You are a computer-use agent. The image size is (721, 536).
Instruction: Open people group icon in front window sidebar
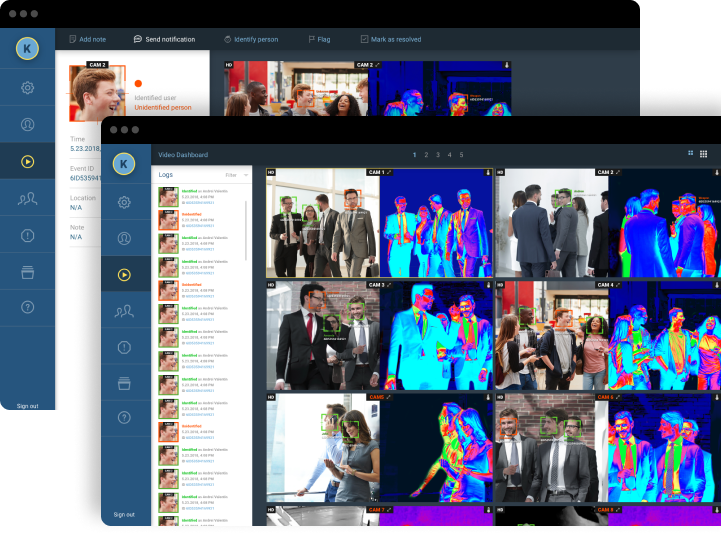(x=124, y=311)
